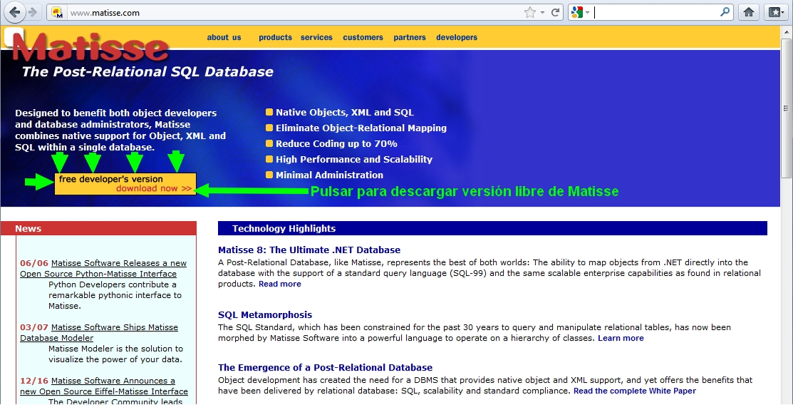
Task: Click the Matisse site favicon in address bar
Action: pyautogui.click(x=57, y=13)
